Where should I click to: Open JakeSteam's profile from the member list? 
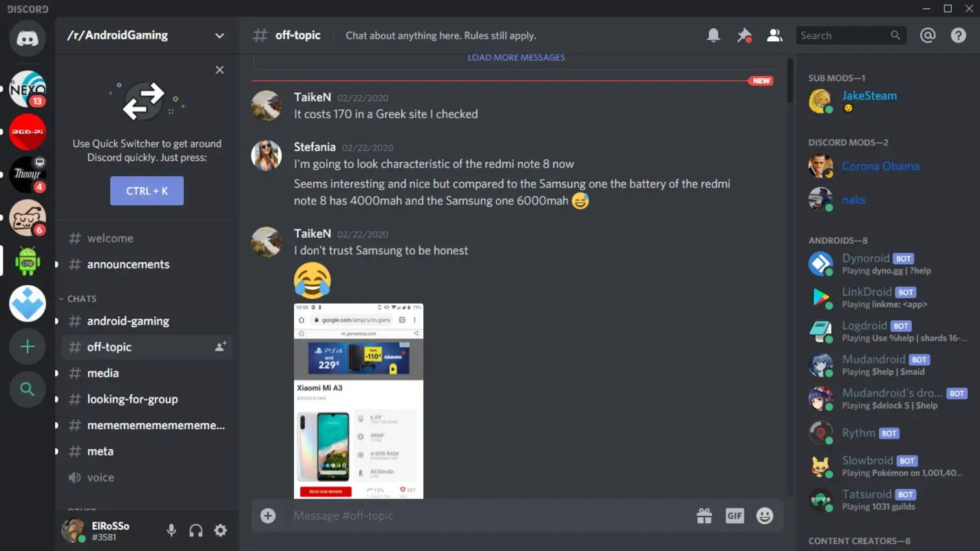pos(869,96)
